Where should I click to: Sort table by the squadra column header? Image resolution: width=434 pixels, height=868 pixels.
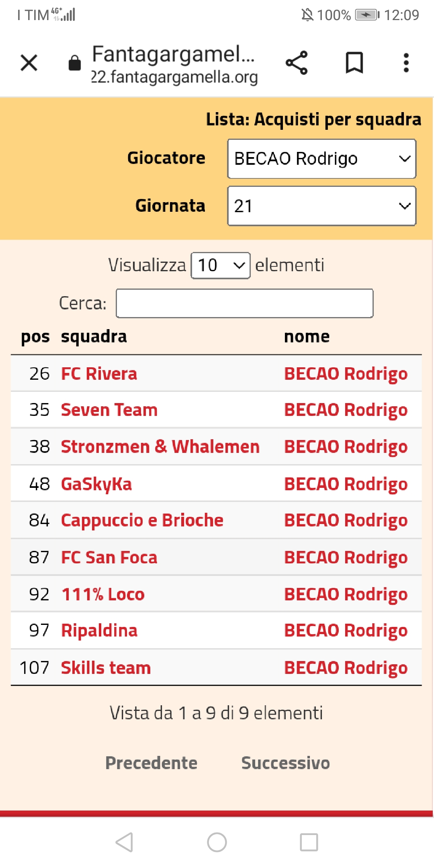[94, 337]
